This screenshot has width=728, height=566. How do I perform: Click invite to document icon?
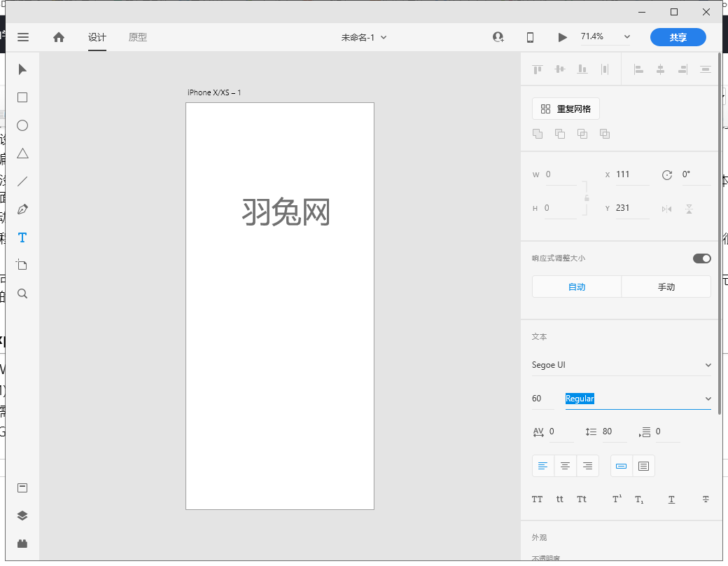[x=498, y=37]
